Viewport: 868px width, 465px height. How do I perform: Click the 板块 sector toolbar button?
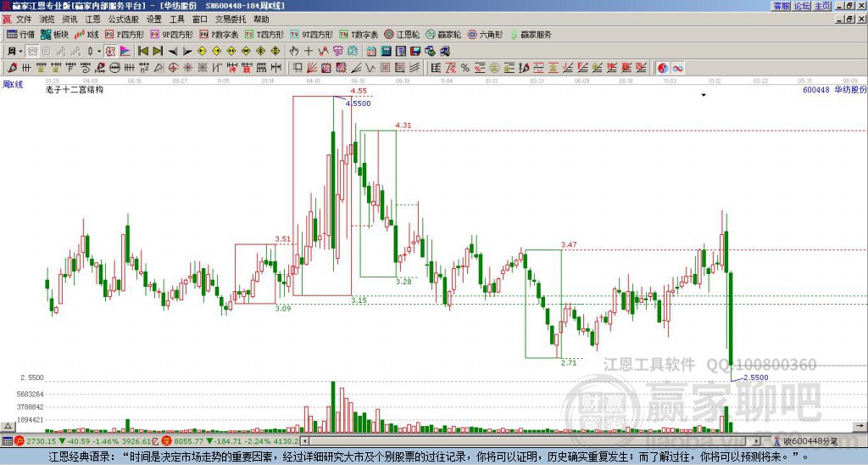(x=55, y=34)
